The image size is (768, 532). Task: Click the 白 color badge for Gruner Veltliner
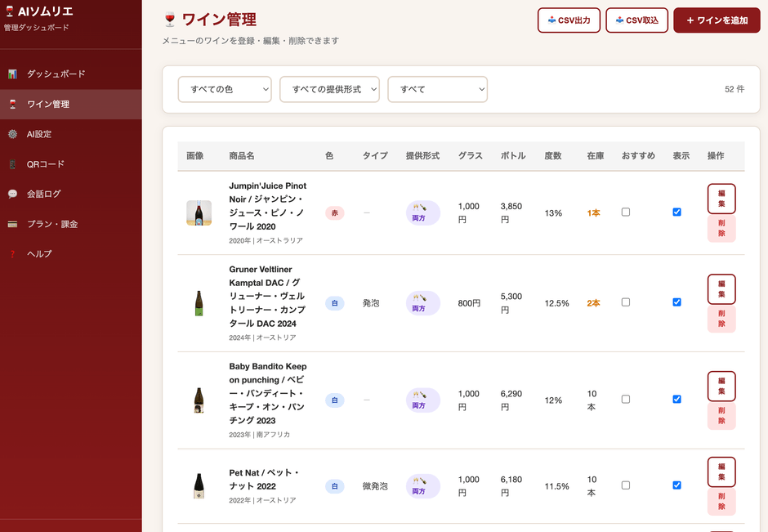coord(334,303)
